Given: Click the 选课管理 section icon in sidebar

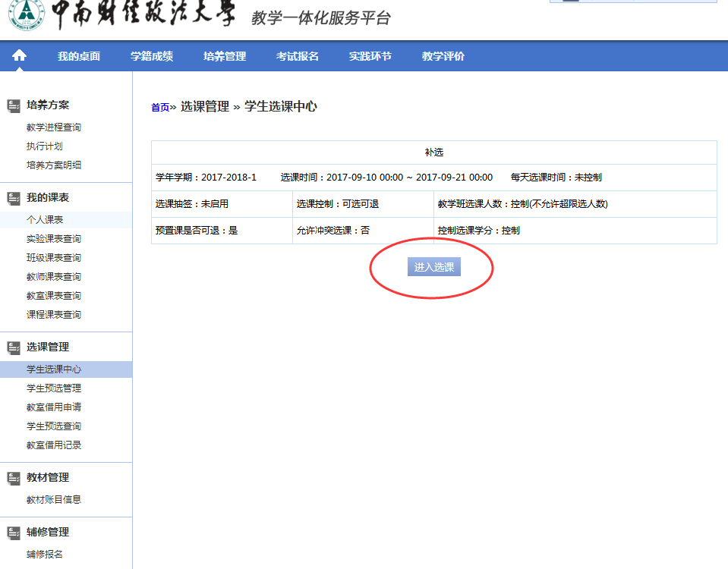Looking at the screenshot, I should point(14,347).
